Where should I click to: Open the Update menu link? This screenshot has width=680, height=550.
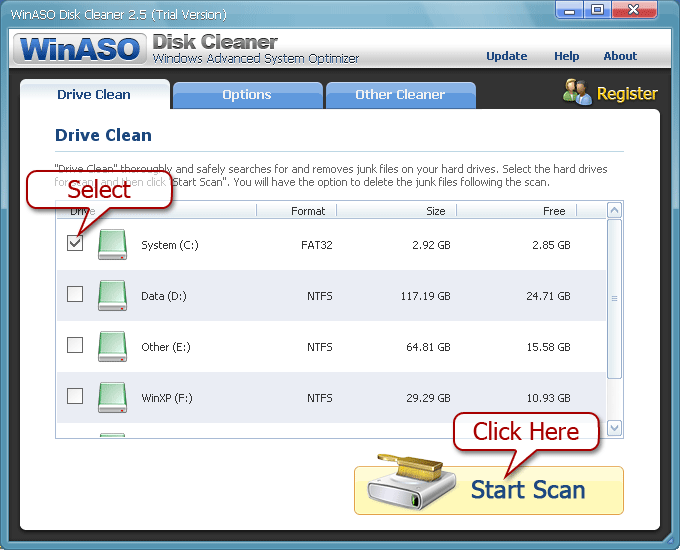[507, 56]
